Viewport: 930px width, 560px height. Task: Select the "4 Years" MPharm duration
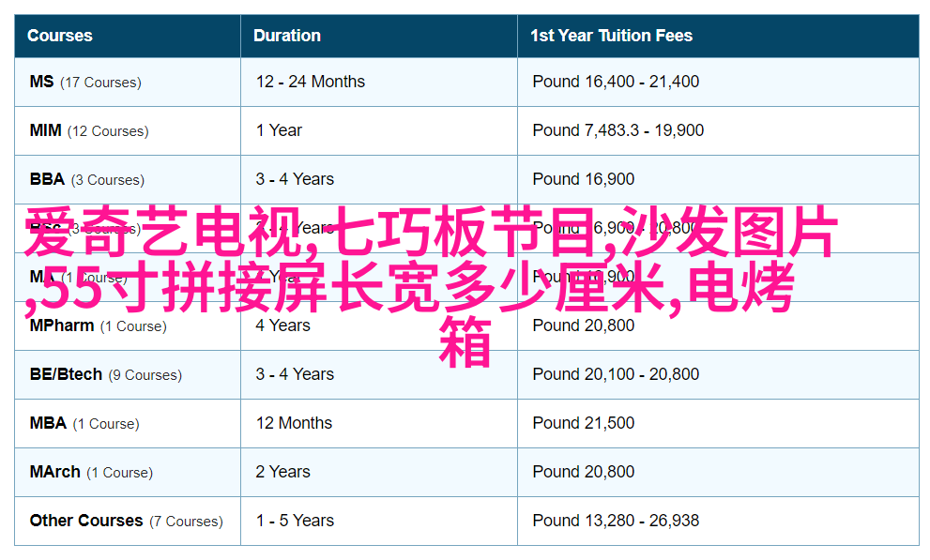pos(282,325)
